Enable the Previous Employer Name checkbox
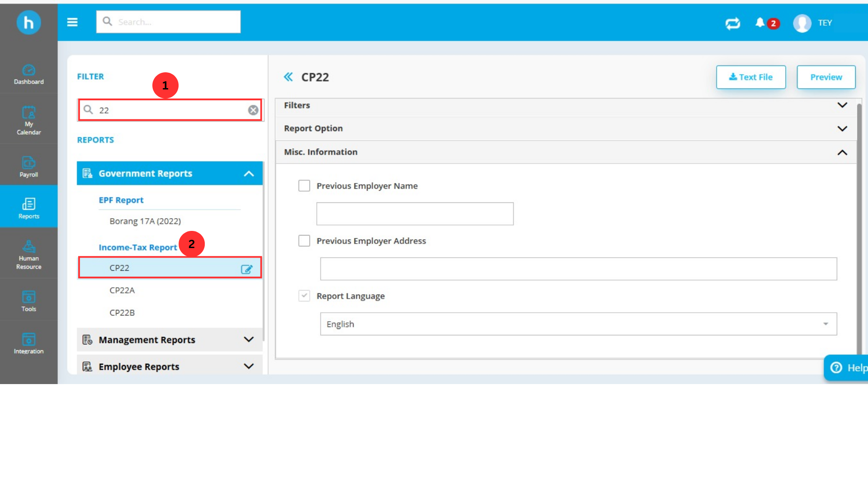The height and width of the screenshot is (488, 868). point(304,186)
